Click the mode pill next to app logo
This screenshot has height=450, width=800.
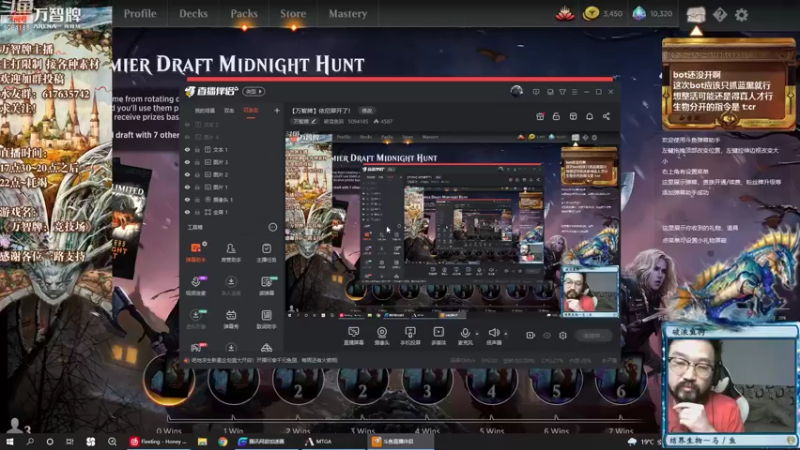(254, 91)
